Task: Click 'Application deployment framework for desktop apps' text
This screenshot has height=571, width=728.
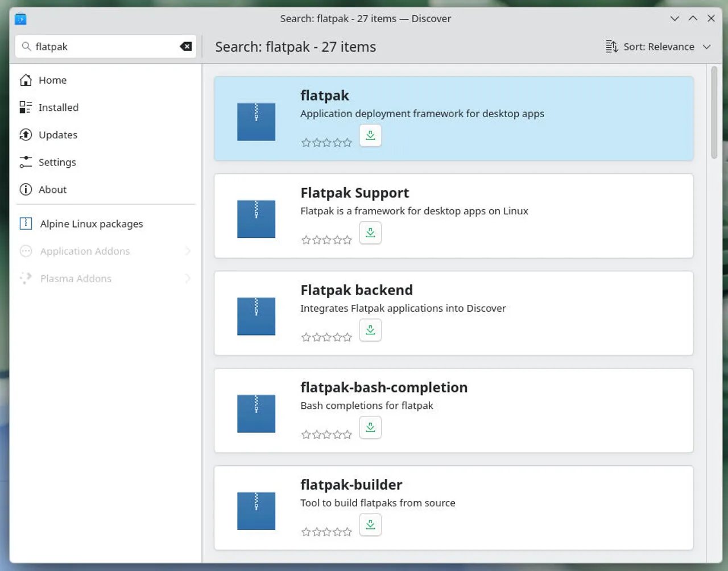Action: pos(422,114)
